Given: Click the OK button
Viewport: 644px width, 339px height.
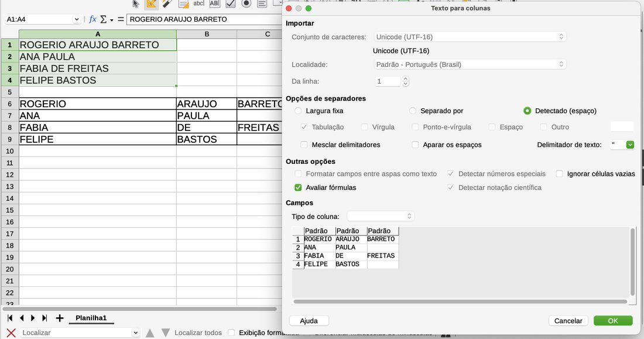Looking at the screenshot, I should pos(613,320).
